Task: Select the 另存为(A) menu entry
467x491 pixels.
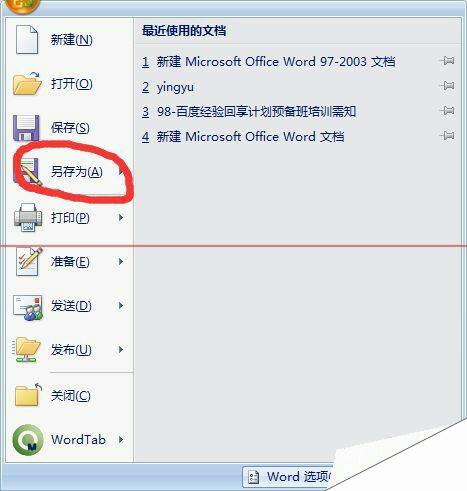Action: 70,172
